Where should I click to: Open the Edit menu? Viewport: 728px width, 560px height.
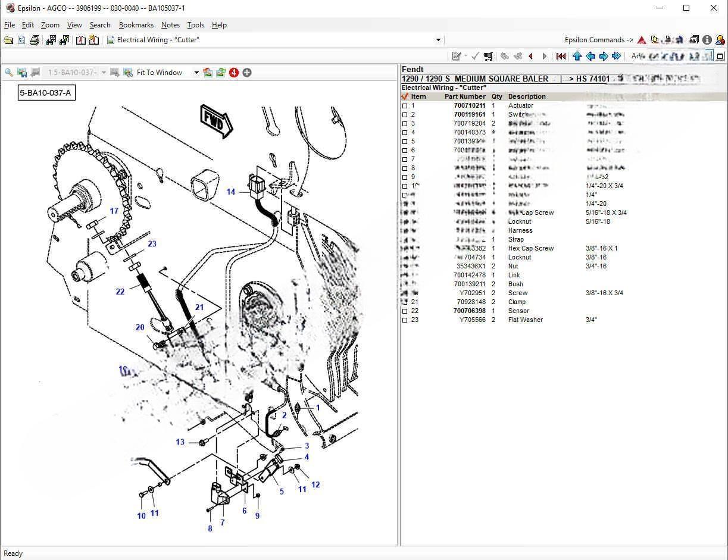pos(28,25)
